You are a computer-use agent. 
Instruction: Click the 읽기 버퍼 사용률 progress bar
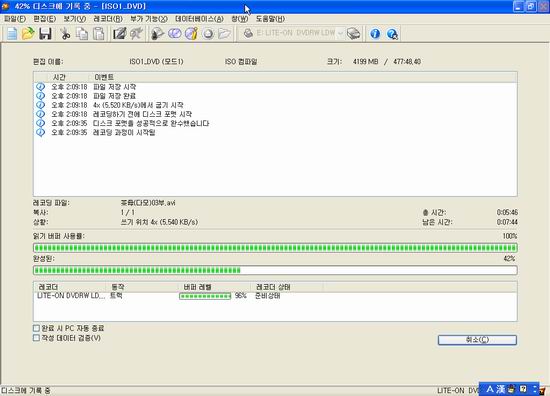click(x=275, y=248)
